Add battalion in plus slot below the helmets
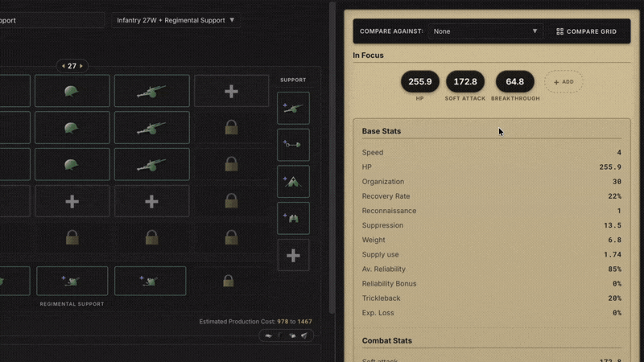 coord(72,201)
